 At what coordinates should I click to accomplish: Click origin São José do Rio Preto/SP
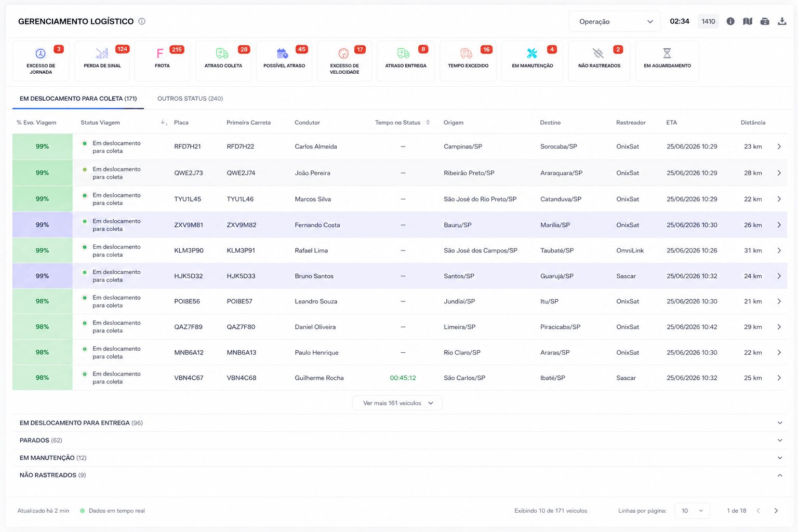pos(480,199)
